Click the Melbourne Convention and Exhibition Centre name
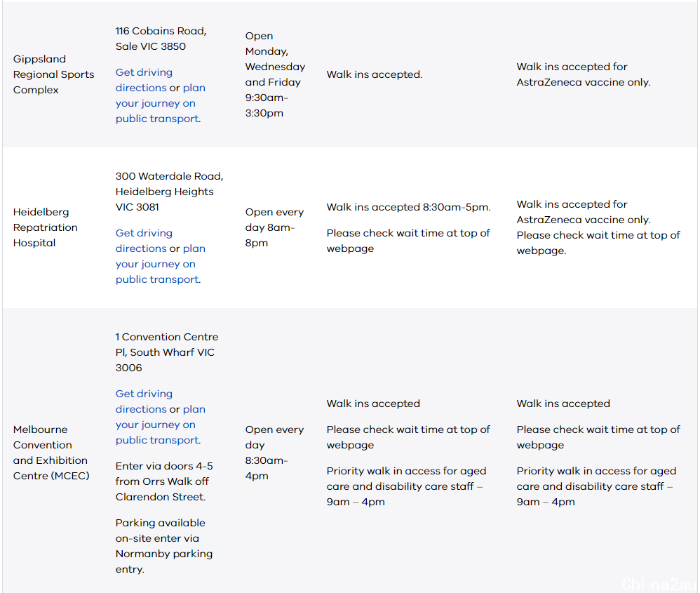Image resolution: width=700 pixels, height=593 pixels. (51, 453)
